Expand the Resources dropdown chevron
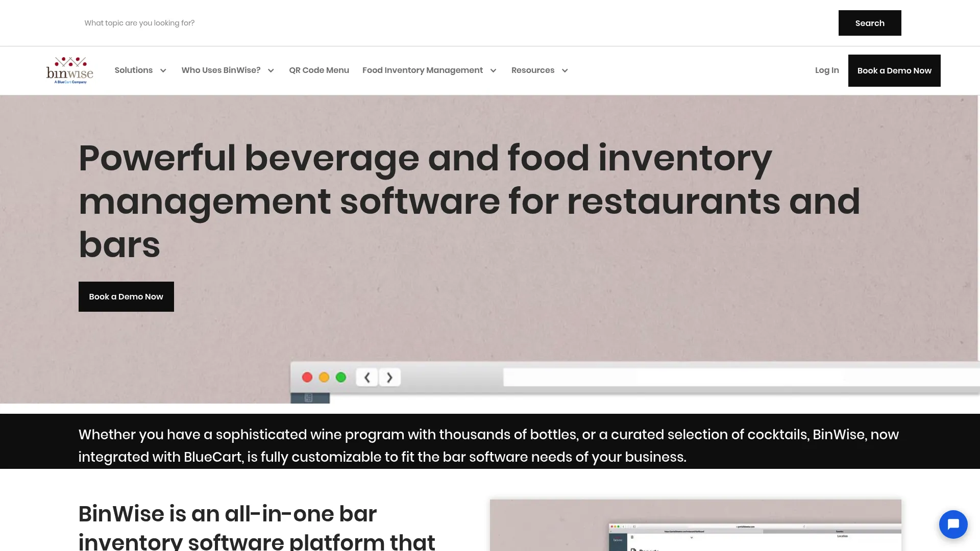The width and height of the screenshot is (980, 551). [x=565, y=70]
